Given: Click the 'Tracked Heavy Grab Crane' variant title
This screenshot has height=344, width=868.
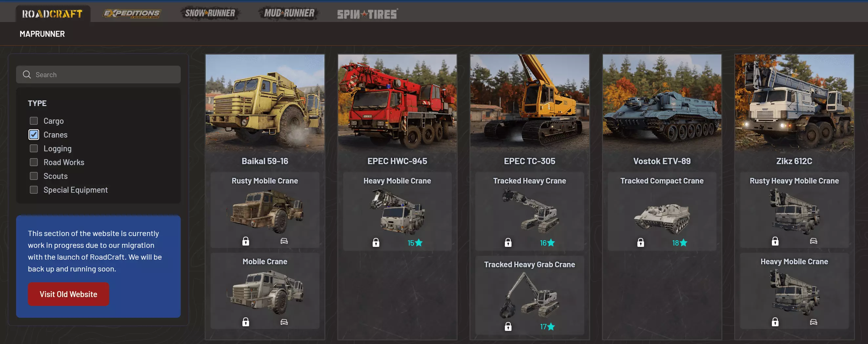Looking at the screenshot, I should point(530,265).
